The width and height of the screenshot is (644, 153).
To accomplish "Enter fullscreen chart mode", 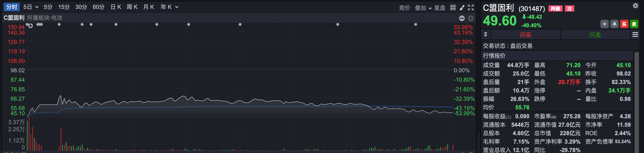I will (471, 8).
